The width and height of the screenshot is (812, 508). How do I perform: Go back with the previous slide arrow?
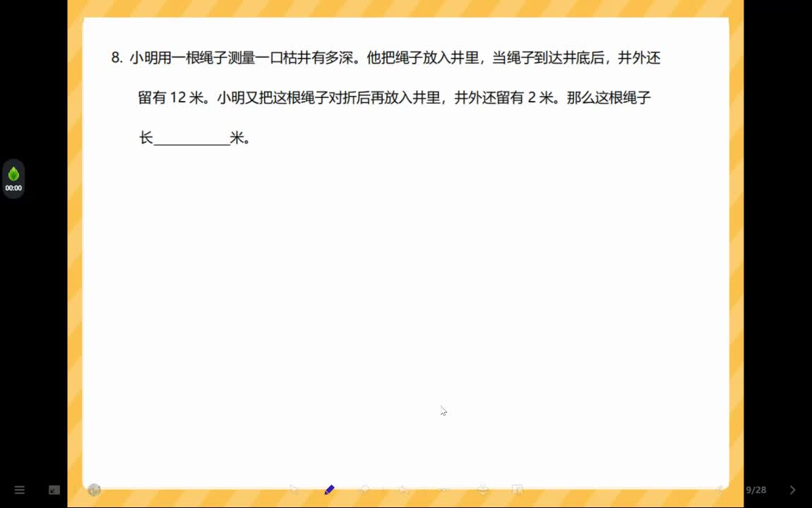click(720, 490)
